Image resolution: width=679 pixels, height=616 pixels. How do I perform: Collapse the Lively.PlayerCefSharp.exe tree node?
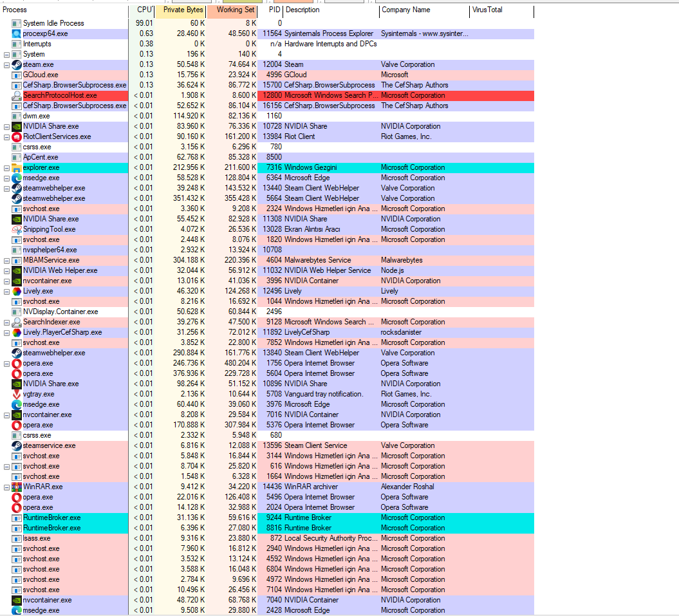pos(6,333)
